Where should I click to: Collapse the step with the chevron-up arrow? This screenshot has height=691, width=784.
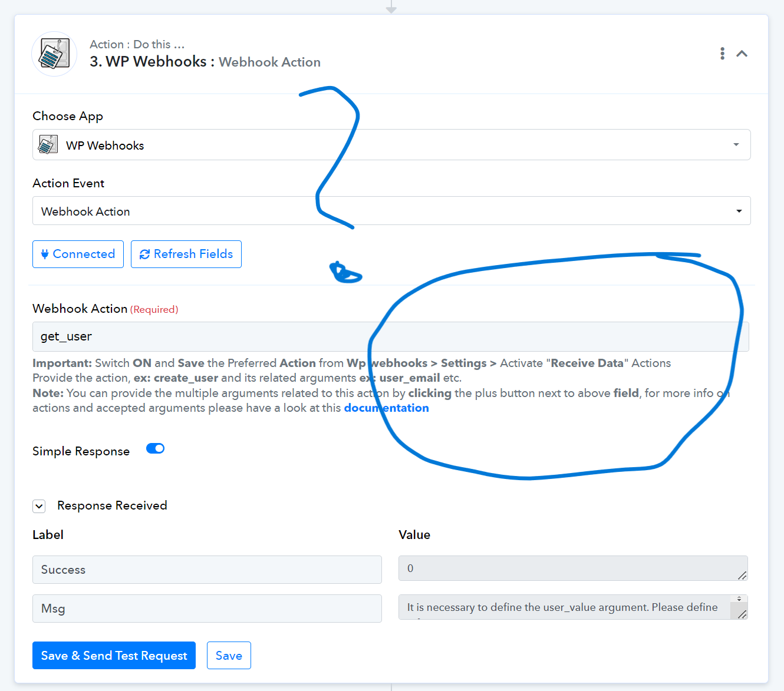[x=742, y=54]
